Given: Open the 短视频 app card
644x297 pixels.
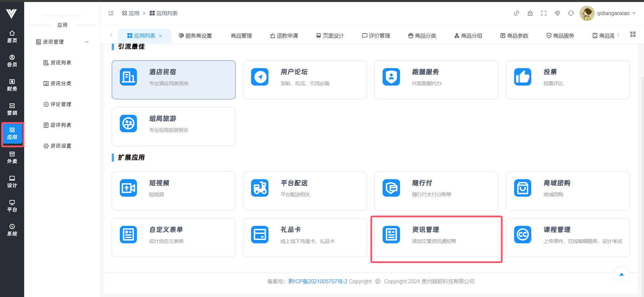Looking at the screenshot, I should point(174,191).
